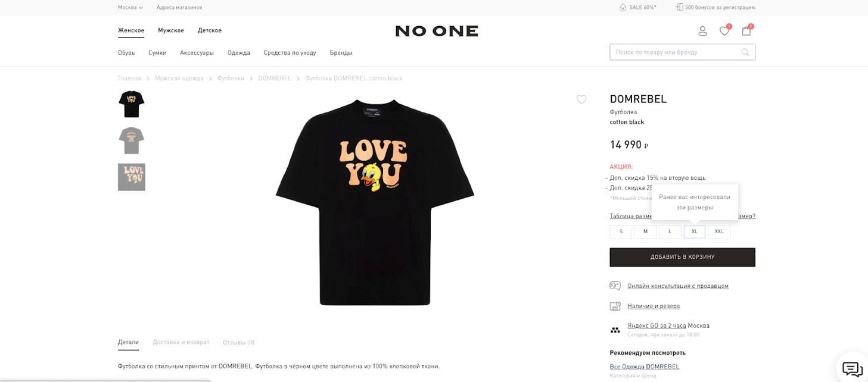Switch to the Отзывы (0) tab
Screen dimensions: 868x382
(238, 342)
